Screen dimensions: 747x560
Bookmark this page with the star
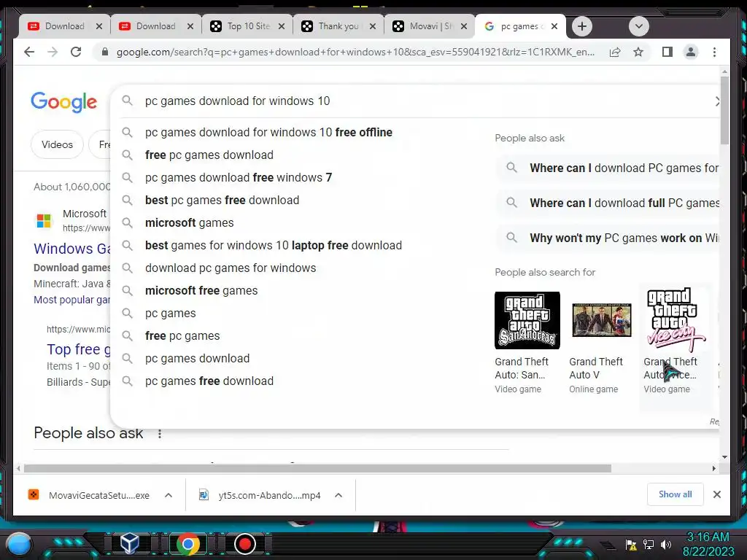click(x=638, y=52)
